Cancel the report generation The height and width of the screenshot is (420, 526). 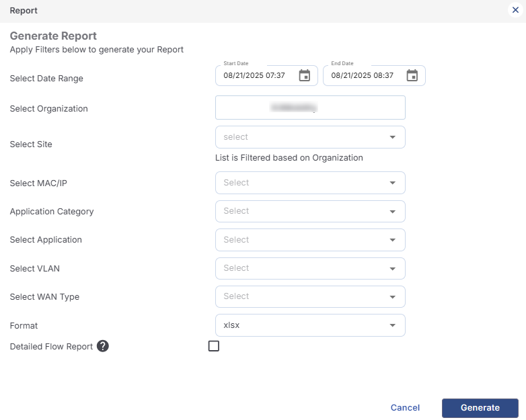(405, 408)
